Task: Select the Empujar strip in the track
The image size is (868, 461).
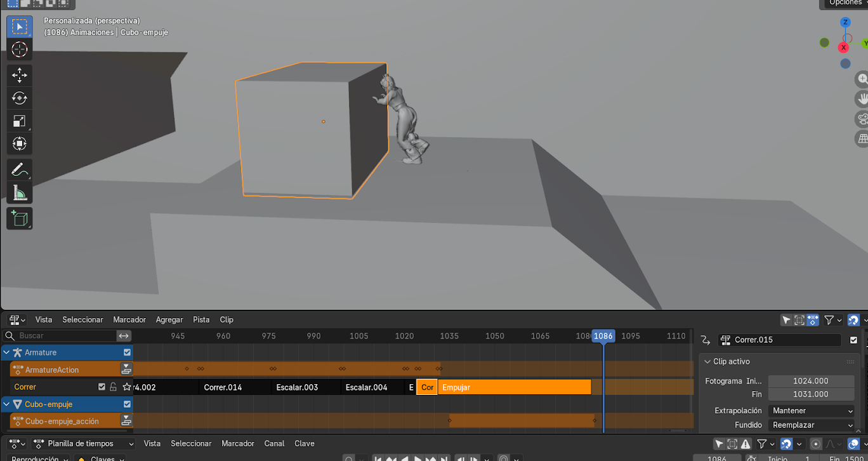Action: point(514,387)
